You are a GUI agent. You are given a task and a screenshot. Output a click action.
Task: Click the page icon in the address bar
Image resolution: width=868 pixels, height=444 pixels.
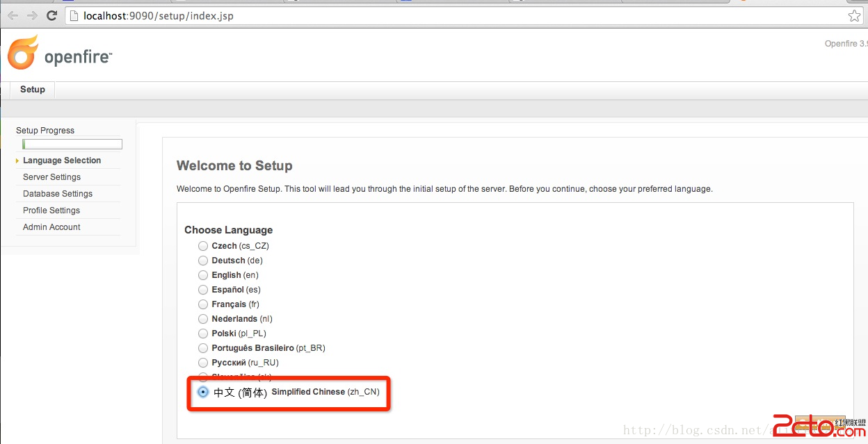click(x=74, y=15)
